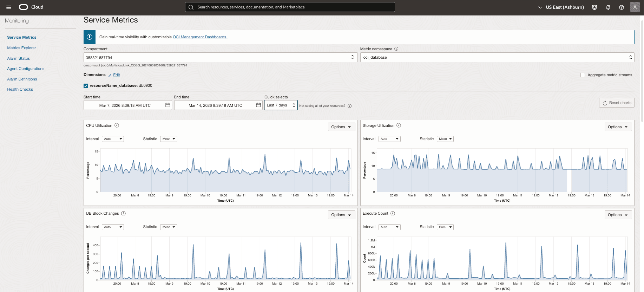Image resolution: width=644 pixels, height=292 pixels.
Task: Click the DB Block Changes chart area
Action: coord(225,259)
